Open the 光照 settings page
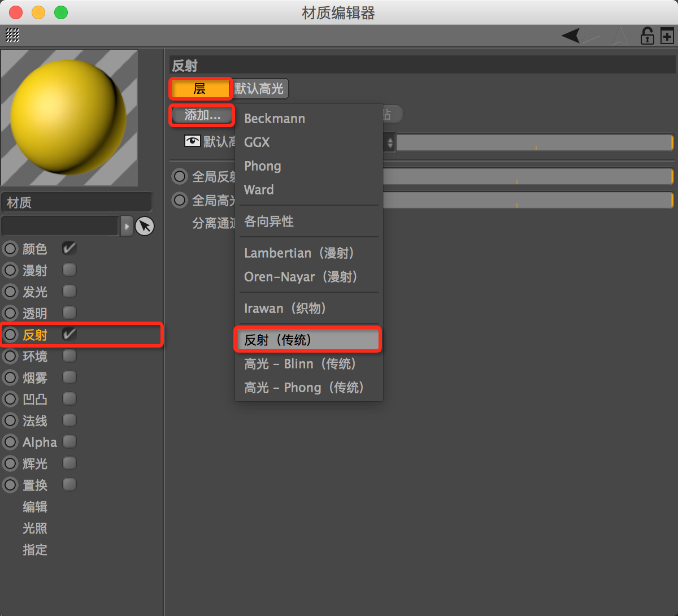This screenshot has width=678, height=616. 34,528
